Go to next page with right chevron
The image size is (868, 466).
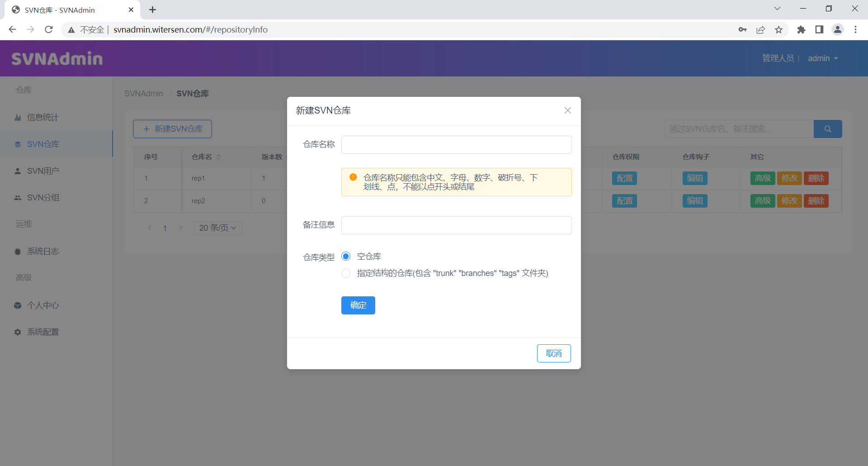(x=181, y=228)
